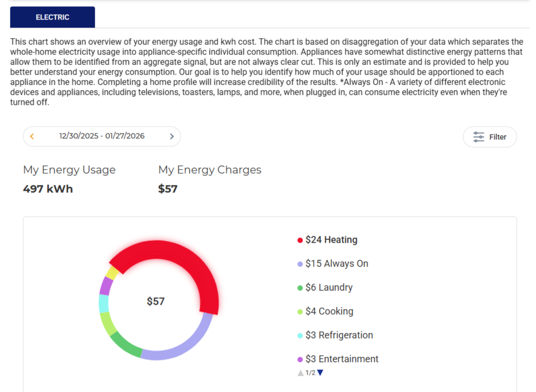Viewport: 536px width, 392px height.
Task: Select the cyan Refrigeration donut segment
Action: [104, 304]
